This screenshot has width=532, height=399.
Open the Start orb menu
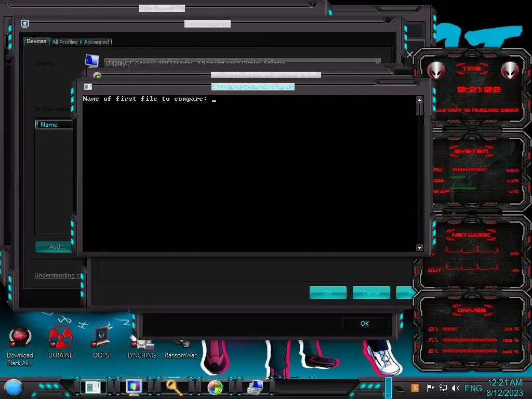tap(14, 388)
